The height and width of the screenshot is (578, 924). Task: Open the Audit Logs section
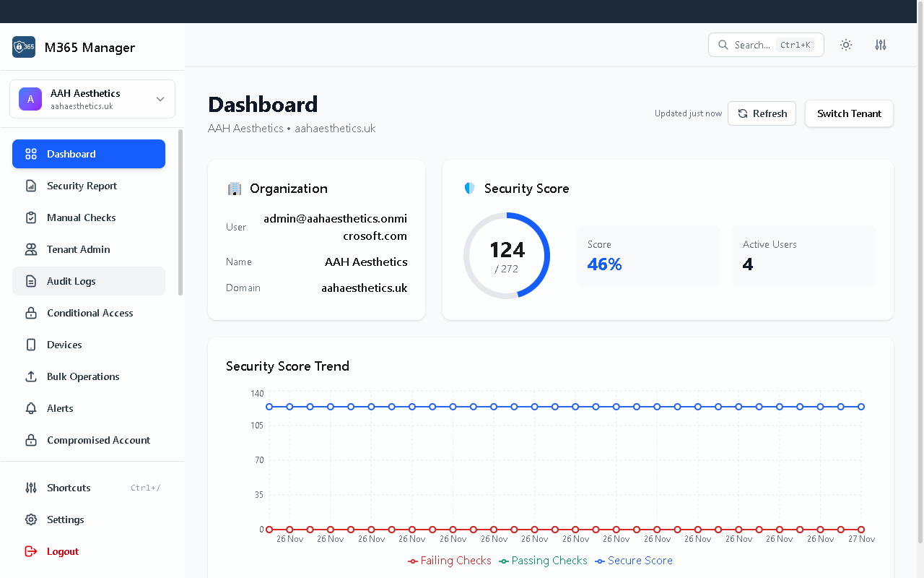point(71,281)
